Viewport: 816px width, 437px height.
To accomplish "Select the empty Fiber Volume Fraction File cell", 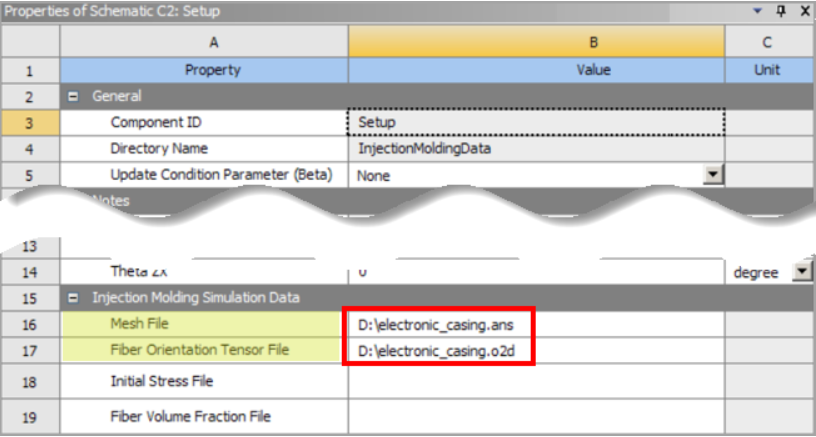I will coord(535,416).
